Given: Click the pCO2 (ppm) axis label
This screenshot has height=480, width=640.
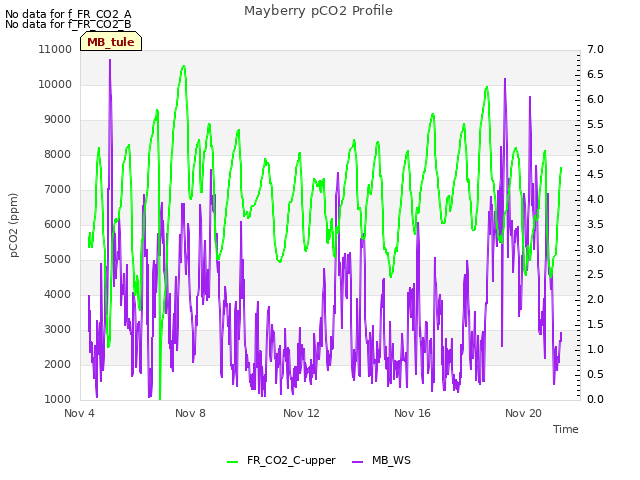Looking at the screenshot, I should pos(14,225).
